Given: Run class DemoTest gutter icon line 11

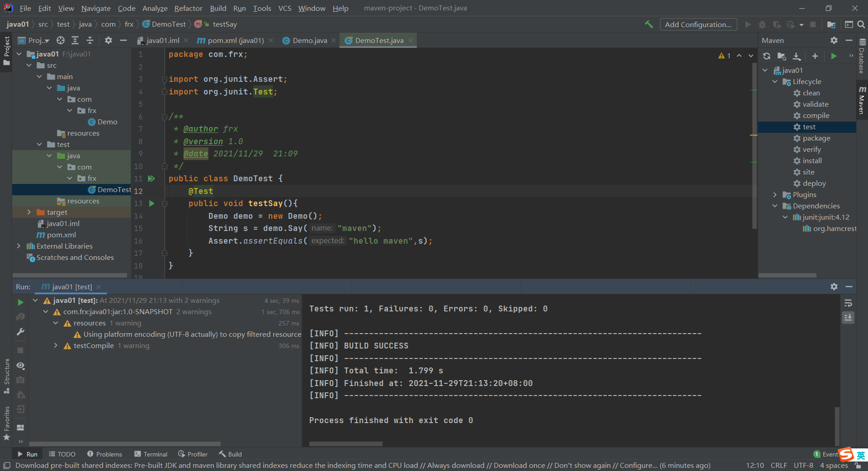Looking at the screenshot, I should (x=151, y=179).
